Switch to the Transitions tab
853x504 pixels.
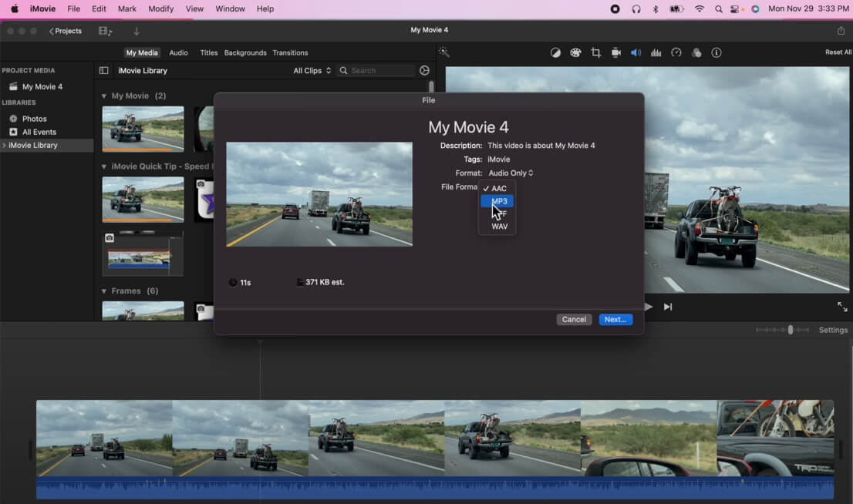click(290, 52)
